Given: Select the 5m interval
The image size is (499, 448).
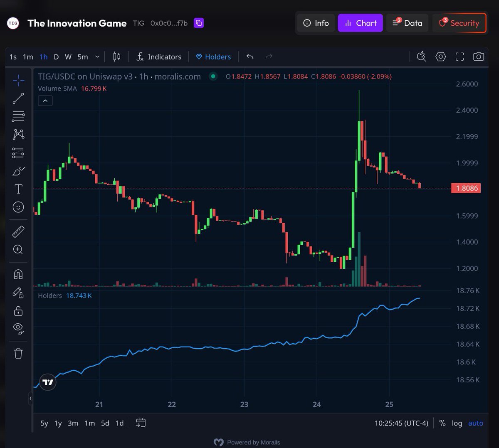Looking at the screenshot, I should click(83, 57).
